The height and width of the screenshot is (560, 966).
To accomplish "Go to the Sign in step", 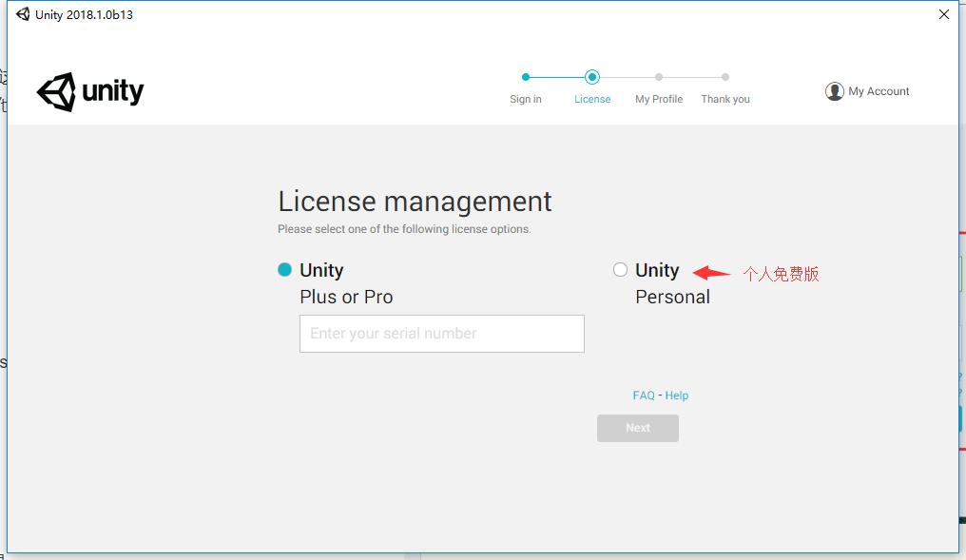I will (526, 99).
